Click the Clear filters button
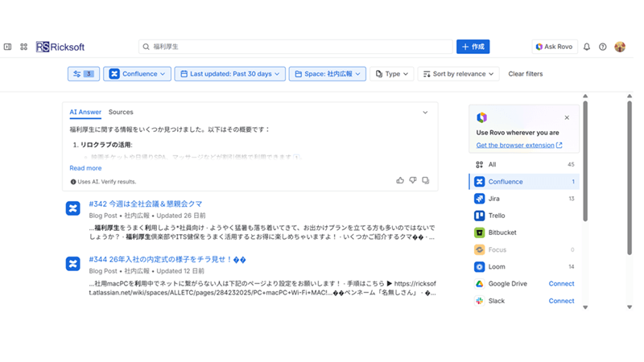The width and height of the screenshot is (644, 362). tap(526, 74)
